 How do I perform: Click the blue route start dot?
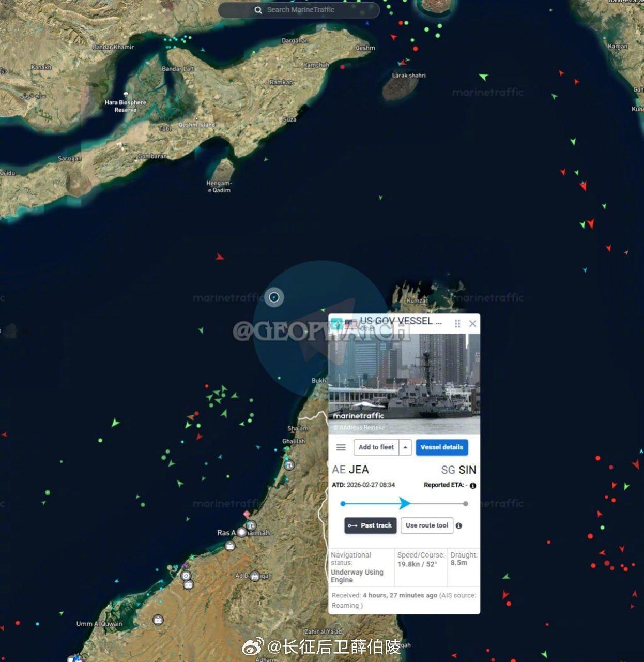pos(343,503)
